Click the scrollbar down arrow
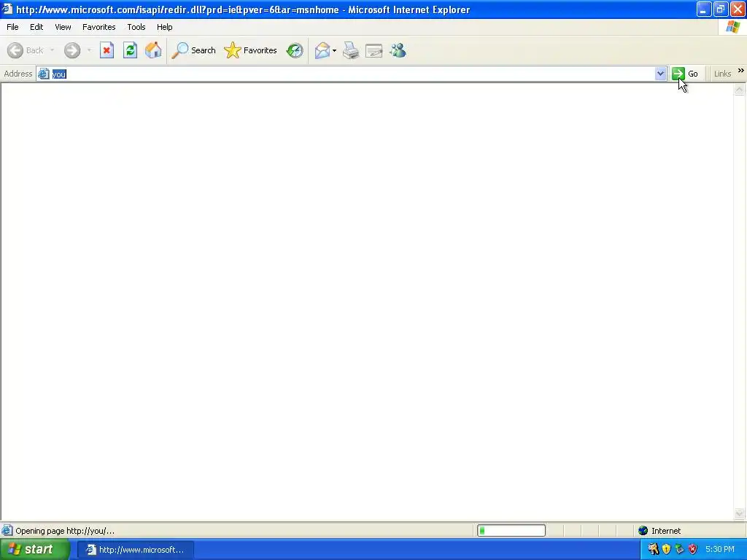This screenshot has height=560, width=747. [740, 513]
